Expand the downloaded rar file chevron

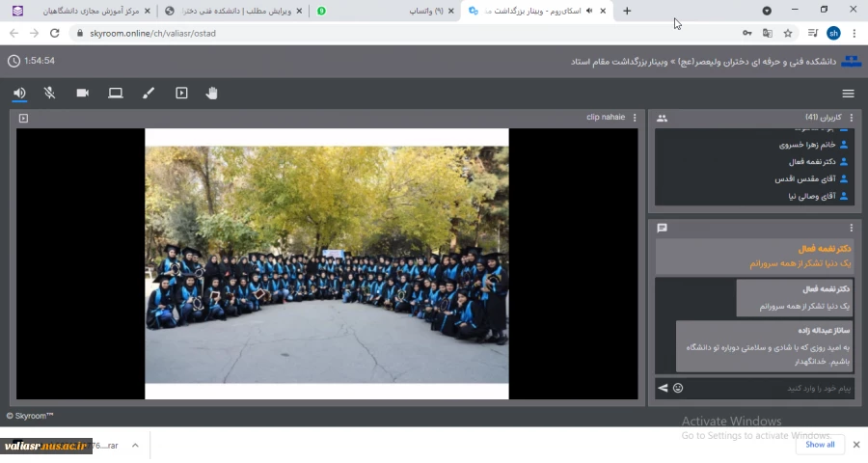tap(135, 446)
